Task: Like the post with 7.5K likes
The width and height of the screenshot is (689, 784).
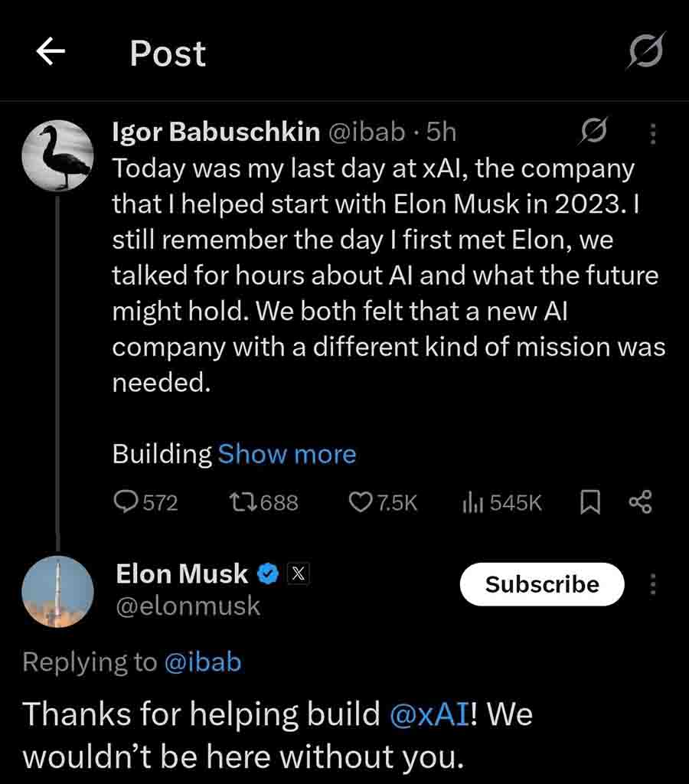Action: (x=383, y=502)
